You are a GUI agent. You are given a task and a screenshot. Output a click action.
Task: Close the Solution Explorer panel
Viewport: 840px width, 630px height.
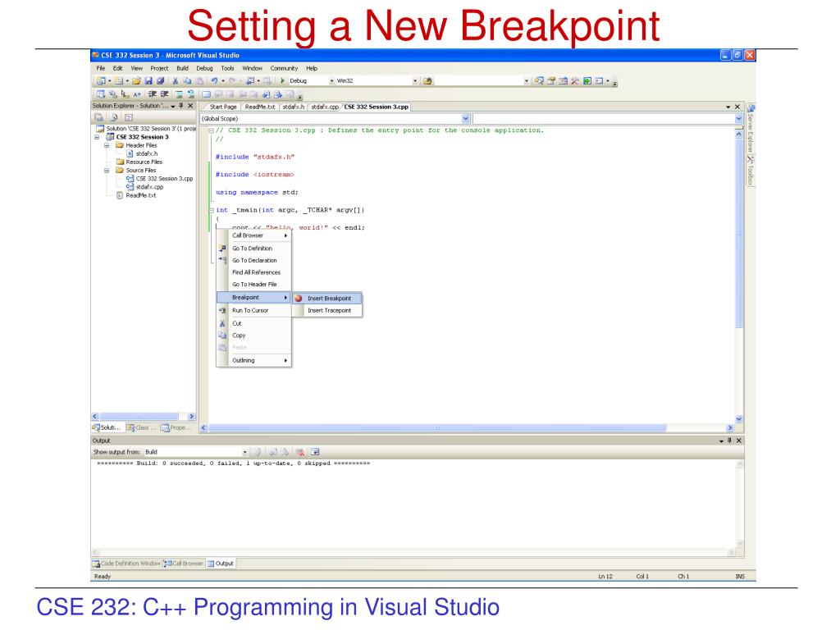point(190,106)
